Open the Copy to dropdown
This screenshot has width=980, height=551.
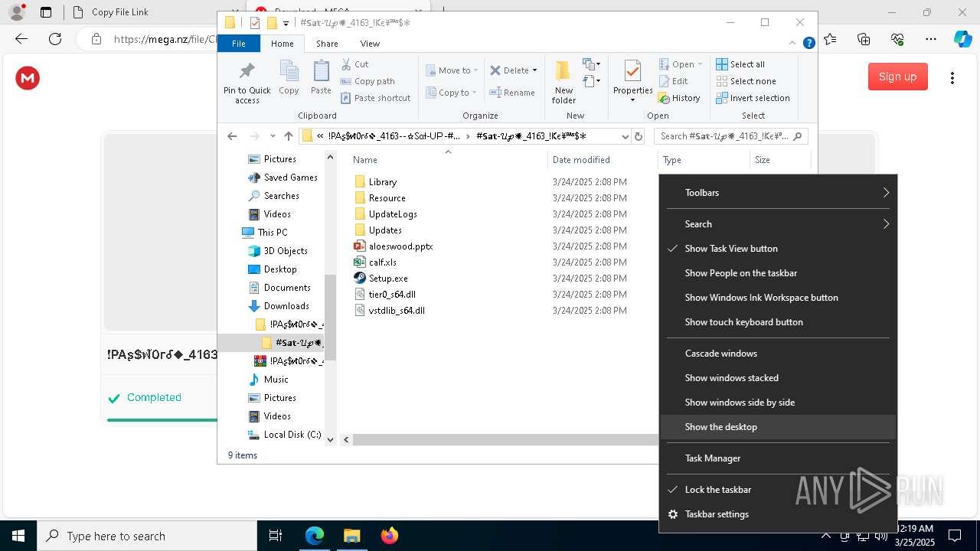point(451,93)
